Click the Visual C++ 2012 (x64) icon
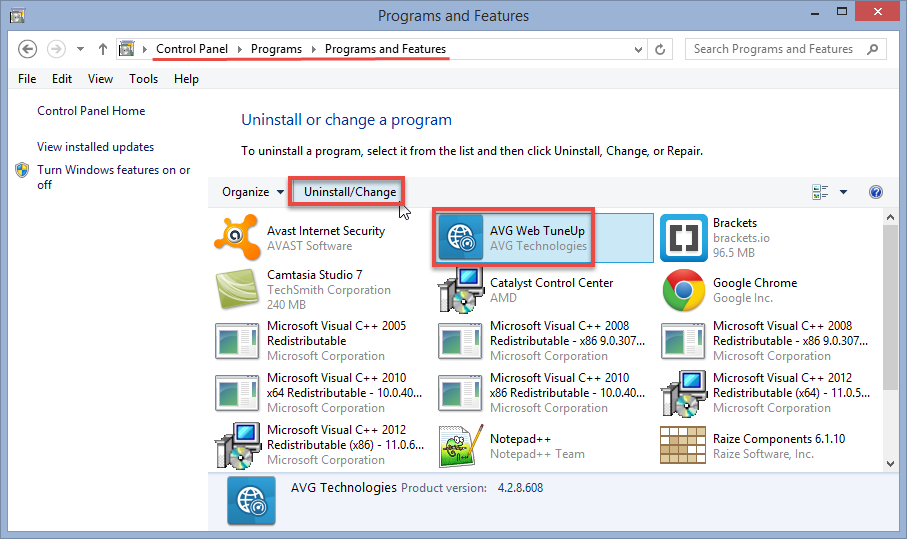The image size is (907, 539). [x=683, y=393]
